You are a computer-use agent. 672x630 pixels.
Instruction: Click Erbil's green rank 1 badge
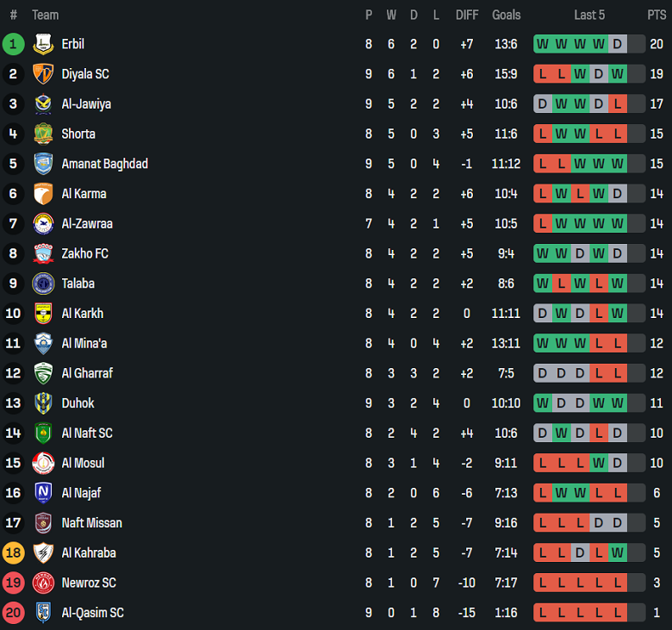(14, 44)
